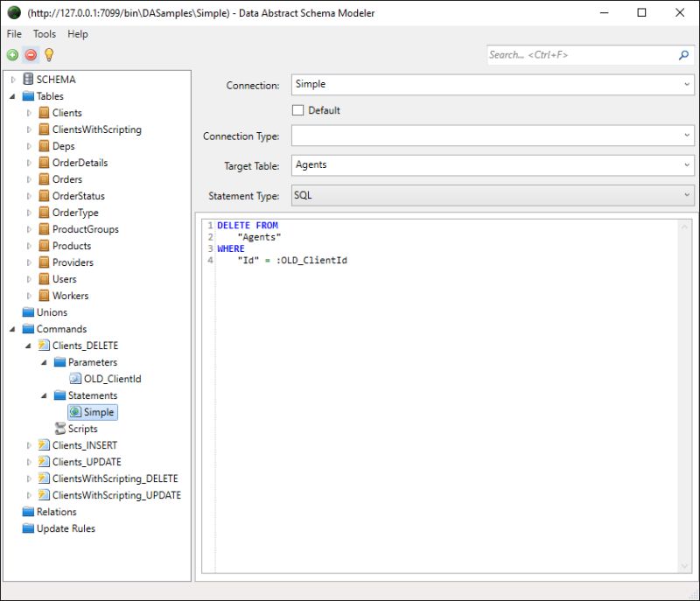Viewport: 700px width, 601px height.
Task: Click the lightbulb toolbar icon
Action: [x=49, y=54]
